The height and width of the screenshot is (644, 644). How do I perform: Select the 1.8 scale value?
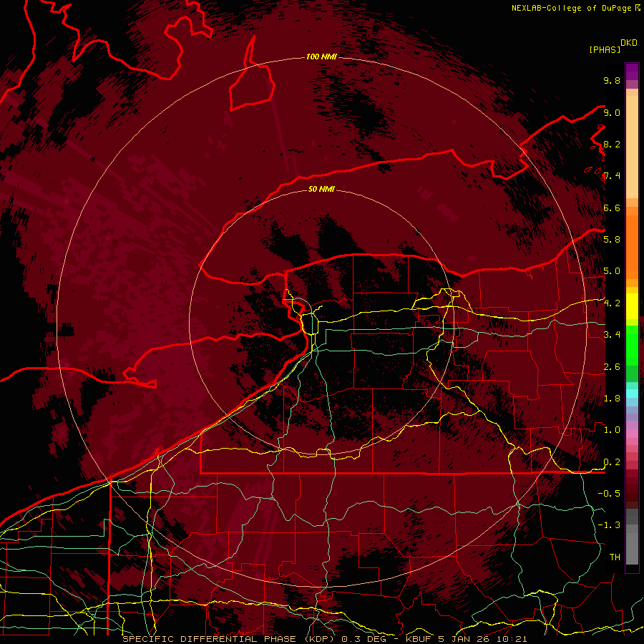612,398
